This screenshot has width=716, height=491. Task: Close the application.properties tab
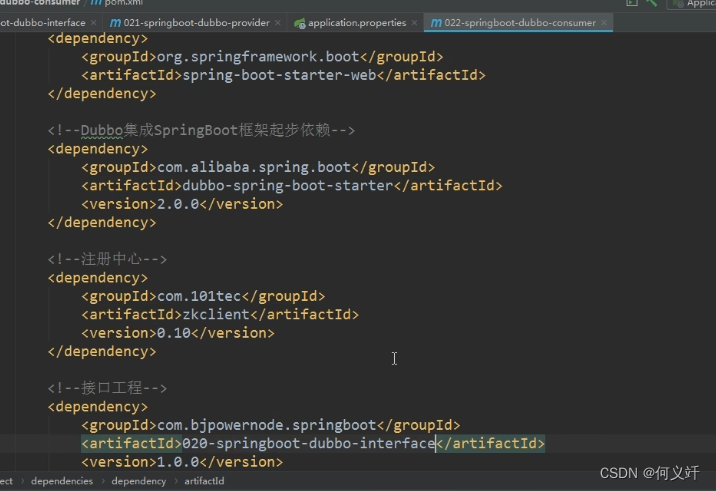click(x=414, y=22)
